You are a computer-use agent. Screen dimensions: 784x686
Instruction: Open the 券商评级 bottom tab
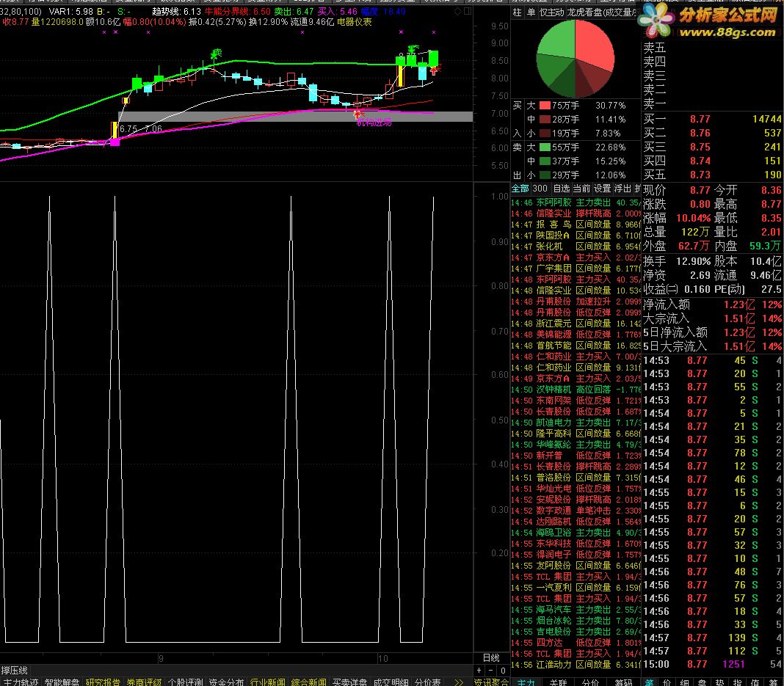tap(144, 682)
